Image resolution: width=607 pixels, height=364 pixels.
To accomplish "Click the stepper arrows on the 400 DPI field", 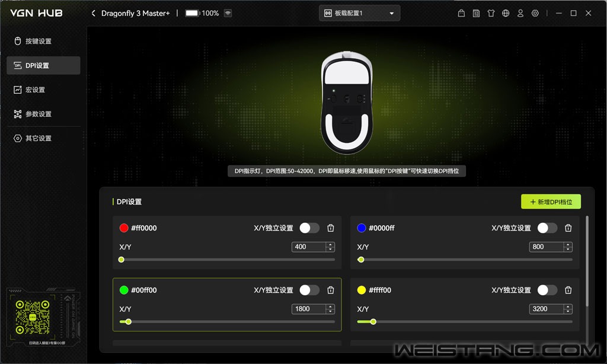I will pos(330,247).
